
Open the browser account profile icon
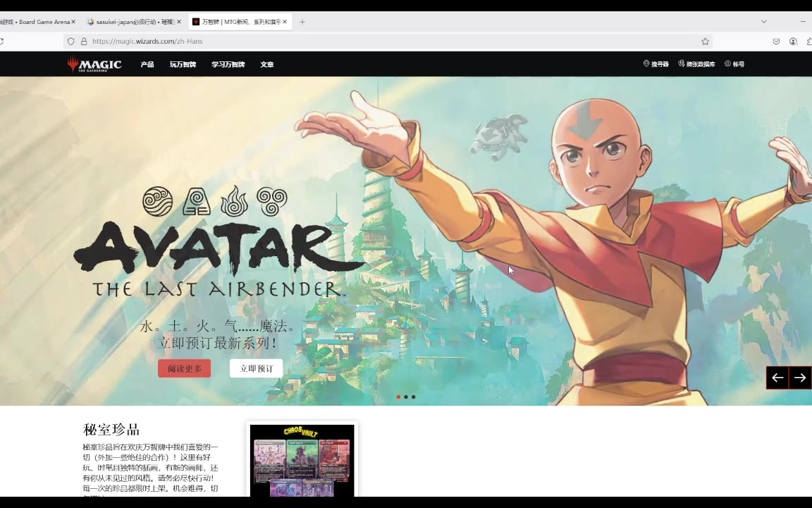pyautogui.click(x=794, y=42)
